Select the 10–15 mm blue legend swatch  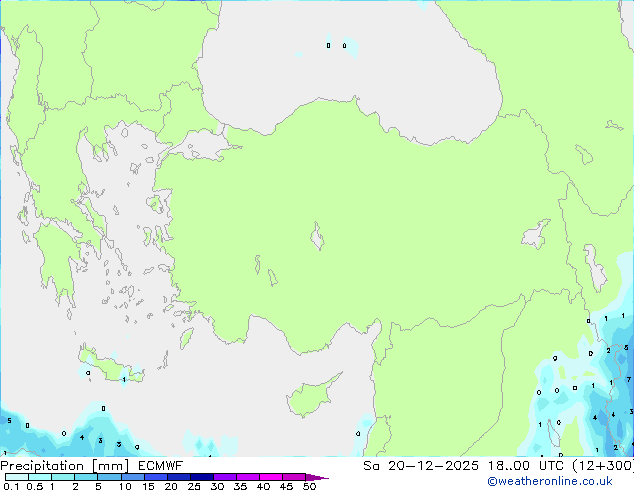pyautogui.click(x=132, y=477)
